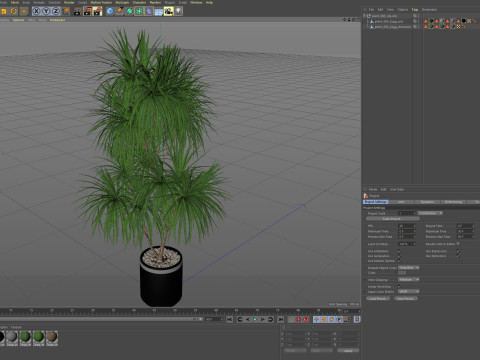This screenshot has height=360, width=480.
Task: Go to end of timeline
Action: coord(281,319)
